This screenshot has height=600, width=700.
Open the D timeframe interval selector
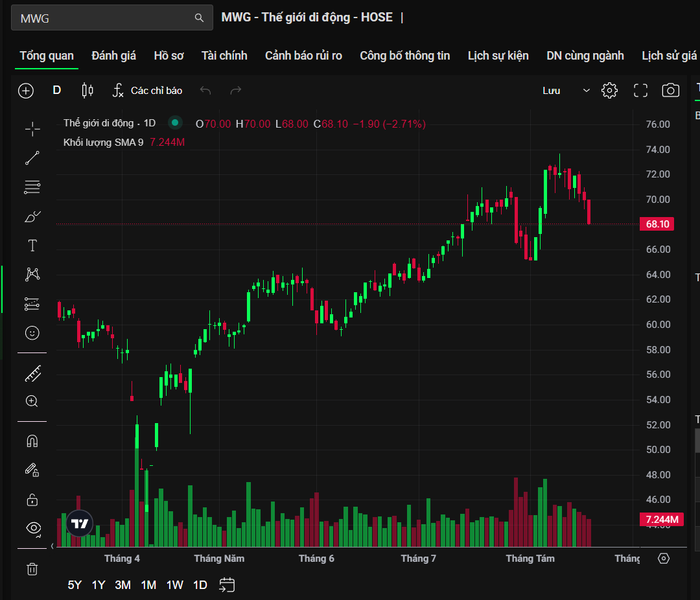pos(56,90)
